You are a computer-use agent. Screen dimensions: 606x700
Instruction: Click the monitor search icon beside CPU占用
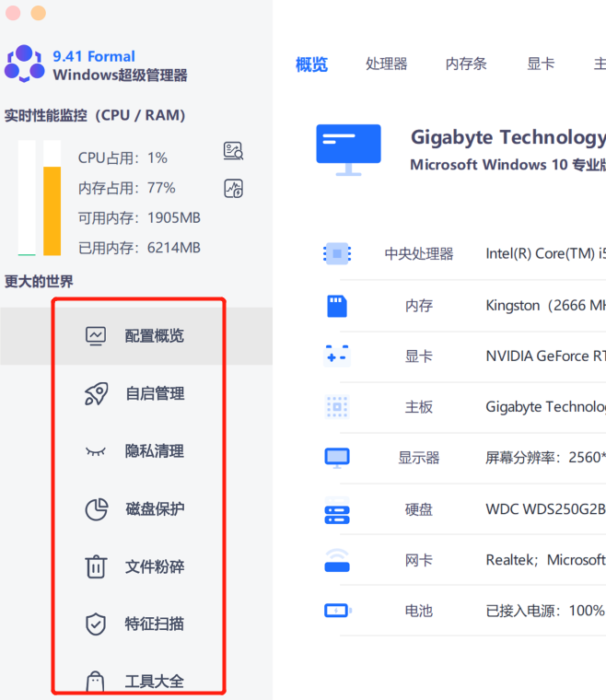234,152
